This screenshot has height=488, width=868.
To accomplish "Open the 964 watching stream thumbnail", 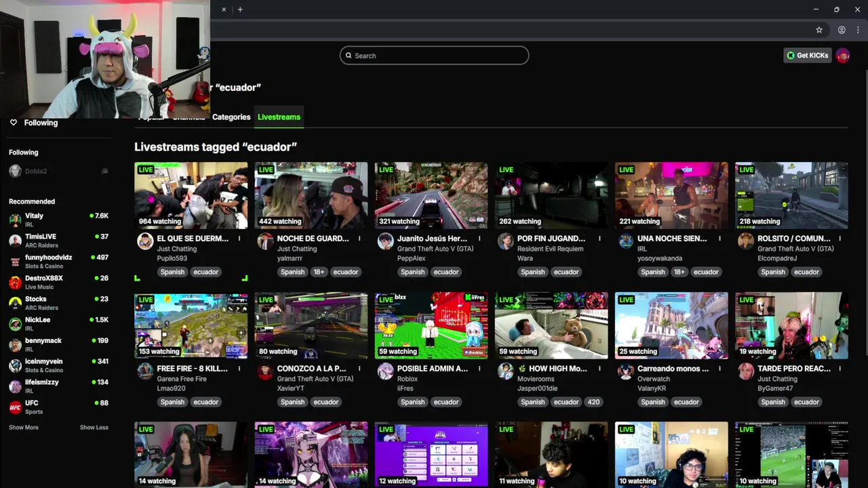I will click(x=191, y=195).
